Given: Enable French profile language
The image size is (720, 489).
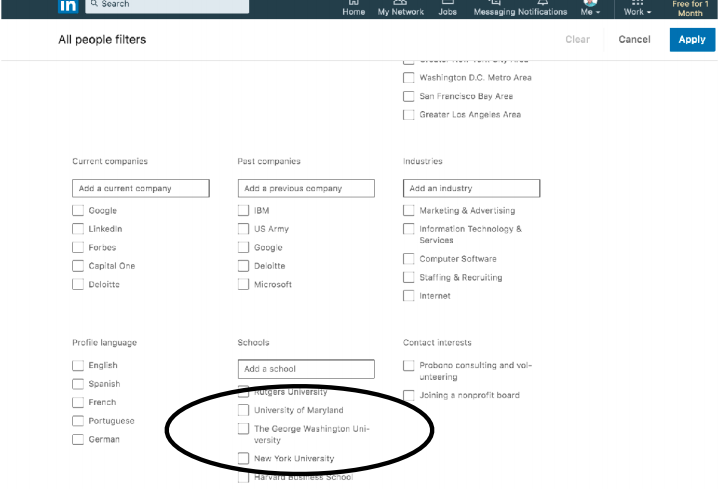Looking at the screenshot, I should click(x=78, y=403).
